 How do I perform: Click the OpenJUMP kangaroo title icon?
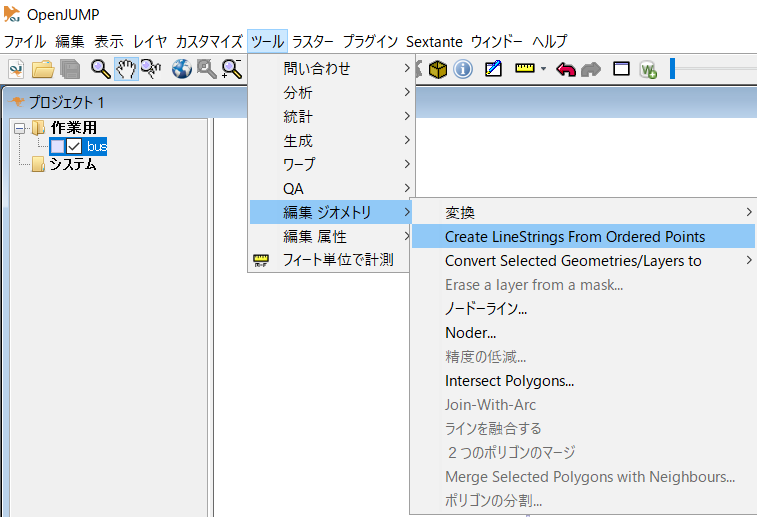[x=12, y=14]
